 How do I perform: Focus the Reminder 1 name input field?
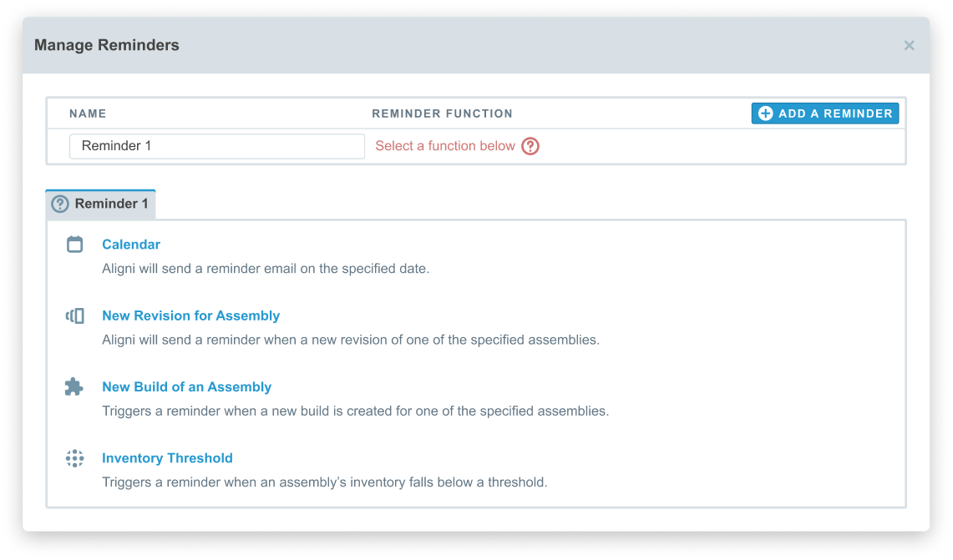[217, 146]
